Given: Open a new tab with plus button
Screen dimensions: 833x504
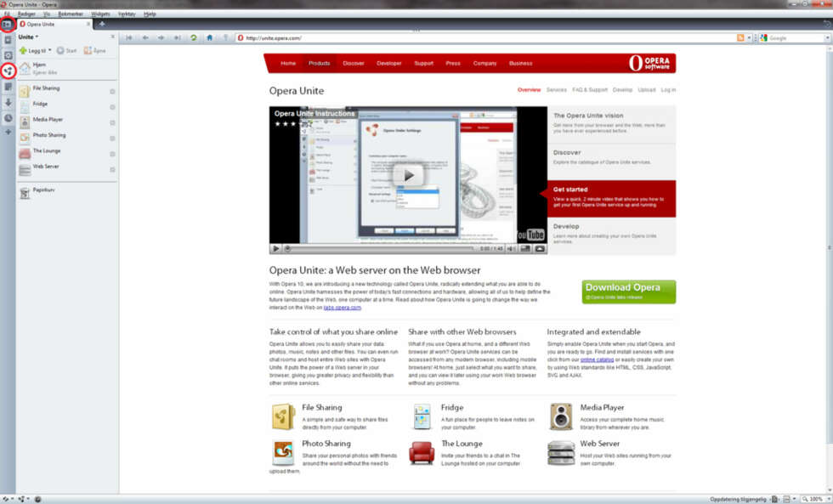Looking at the screenshot, I should 101,24.
